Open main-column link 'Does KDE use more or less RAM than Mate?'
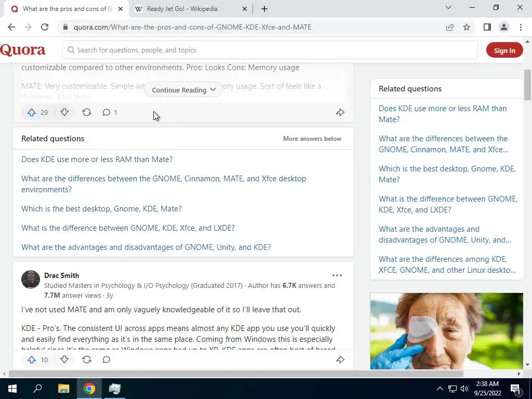This screenshot has height=399, width=532. pos(97,159)
